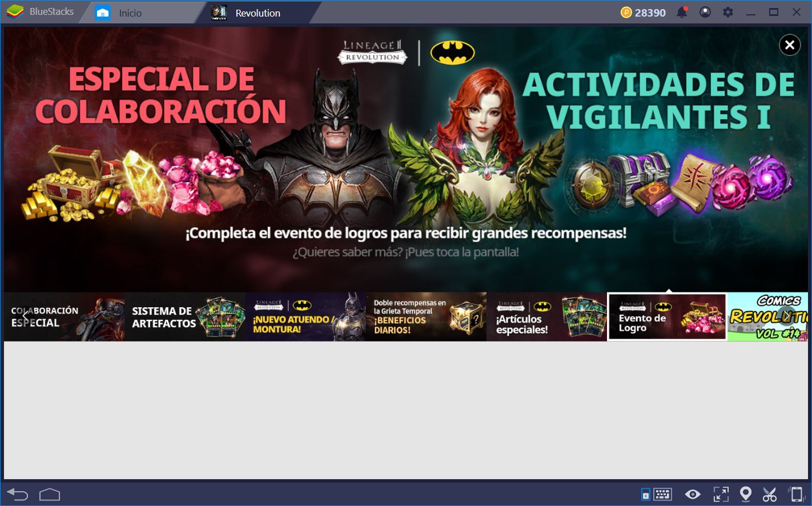This screenshot has width=812, height=506.
Task: Toggle fullscreen mode icon
Action: (721, 494)
